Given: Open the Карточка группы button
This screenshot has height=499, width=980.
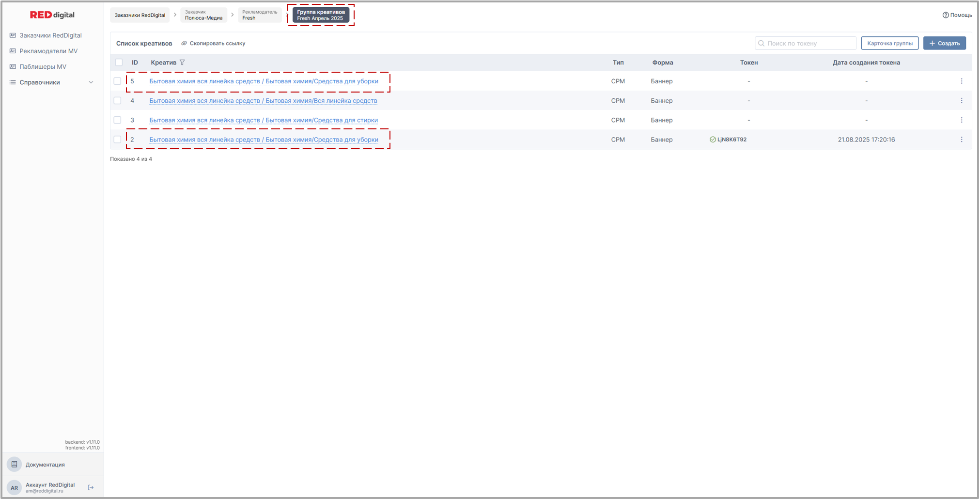Looking at the screenshot, I should (889, 43).
